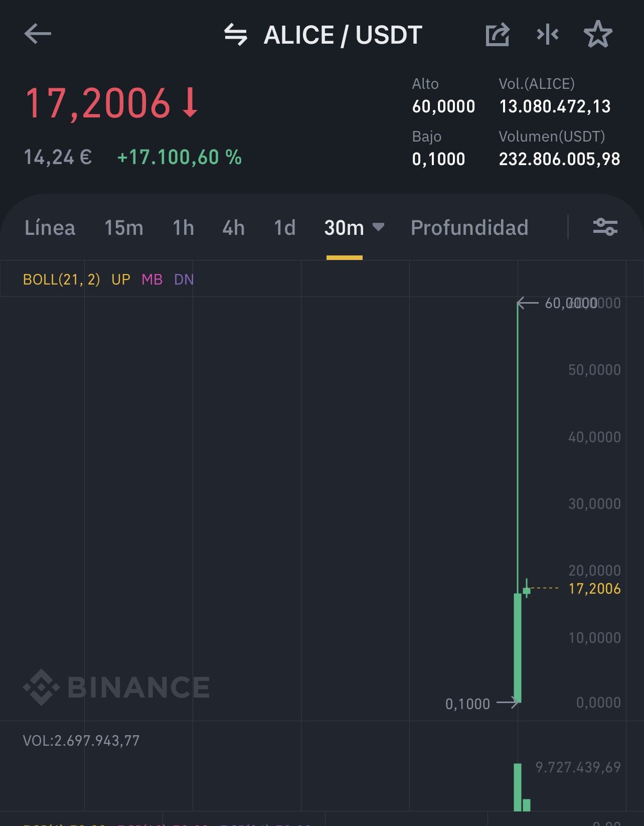Screen dimensions: 644x826
Task: Tap the 17,2006 current price
Action: pos(98,103)
